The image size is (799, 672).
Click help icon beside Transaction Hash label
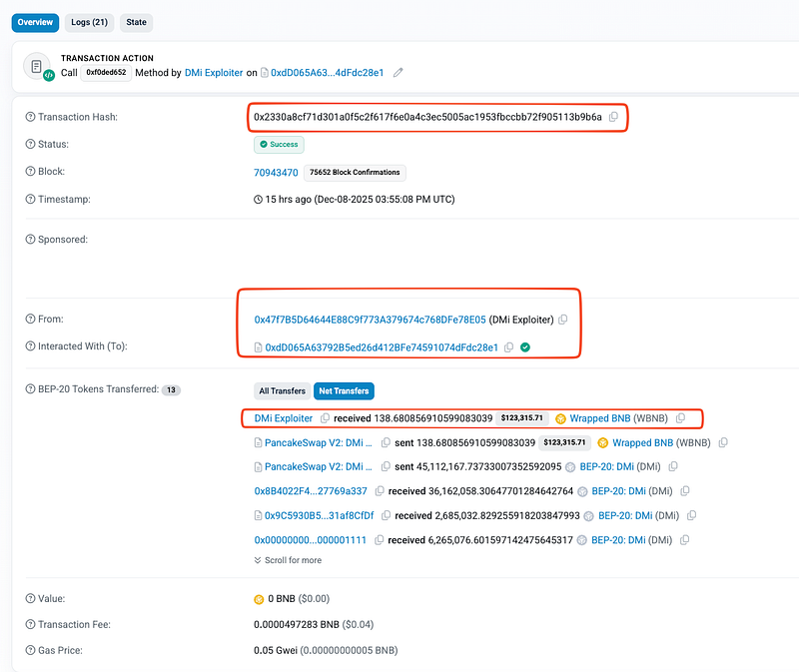click(x=30, y=117)
